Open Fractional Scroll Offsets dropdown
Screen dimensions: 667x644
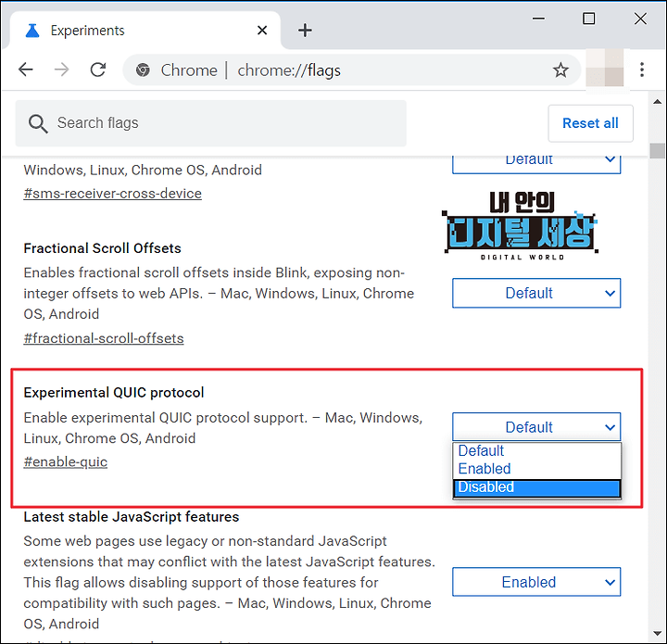(536, 293)
